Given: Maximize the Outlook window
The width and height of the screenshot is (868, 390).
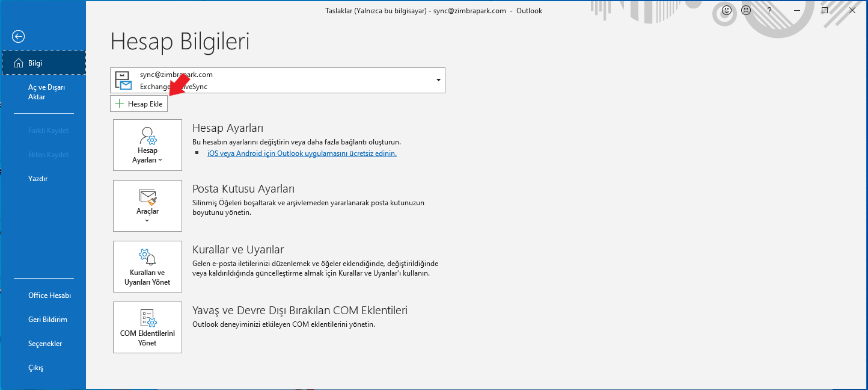Looking at the screenshot, I should click(825, 11).
